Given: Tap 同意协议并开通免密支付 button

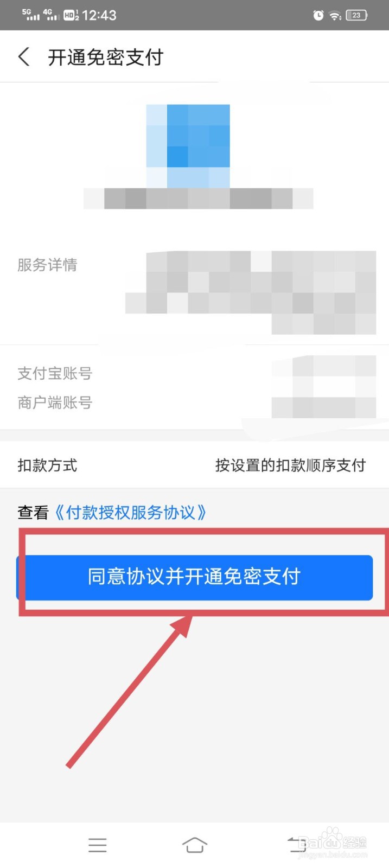Looking at the screenshot, I should click(195, 577).
